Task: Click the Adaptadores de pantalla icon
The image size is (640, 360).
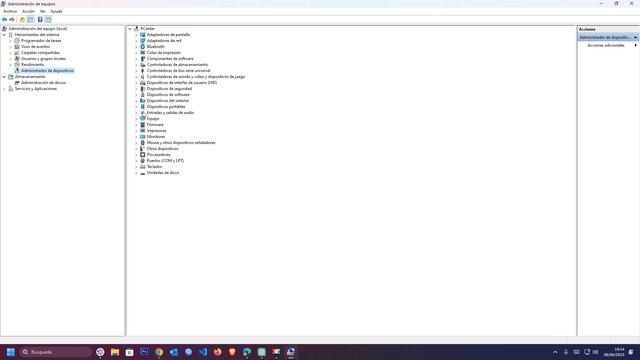Action: tap(142, 35)
